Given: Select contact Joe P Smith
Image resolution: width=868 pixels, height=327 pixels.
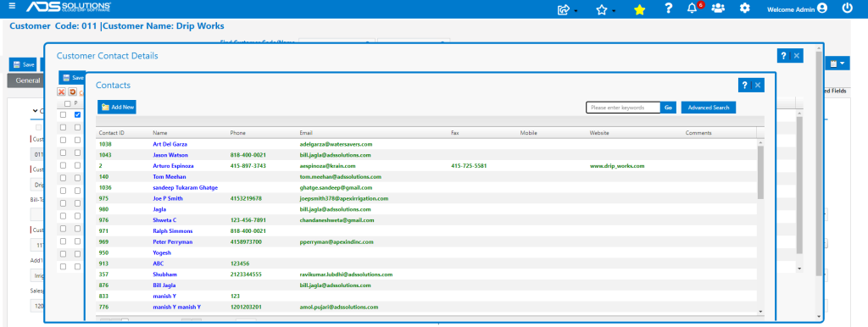Looking at the screenshot, I should click(167, 198).
